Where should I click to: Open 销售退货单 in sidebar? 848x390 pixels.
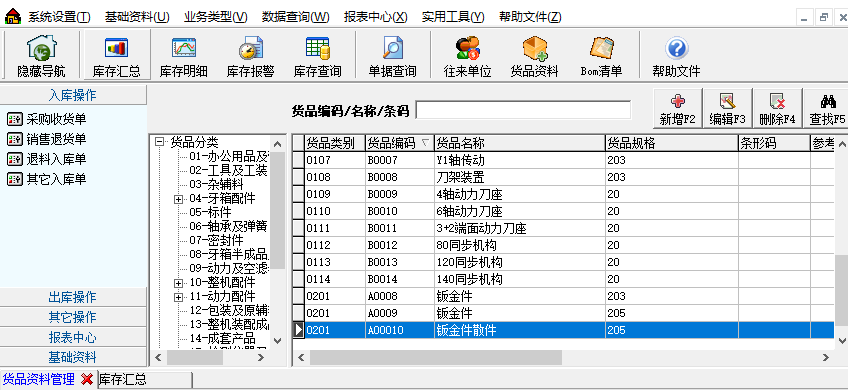(47, 139)
